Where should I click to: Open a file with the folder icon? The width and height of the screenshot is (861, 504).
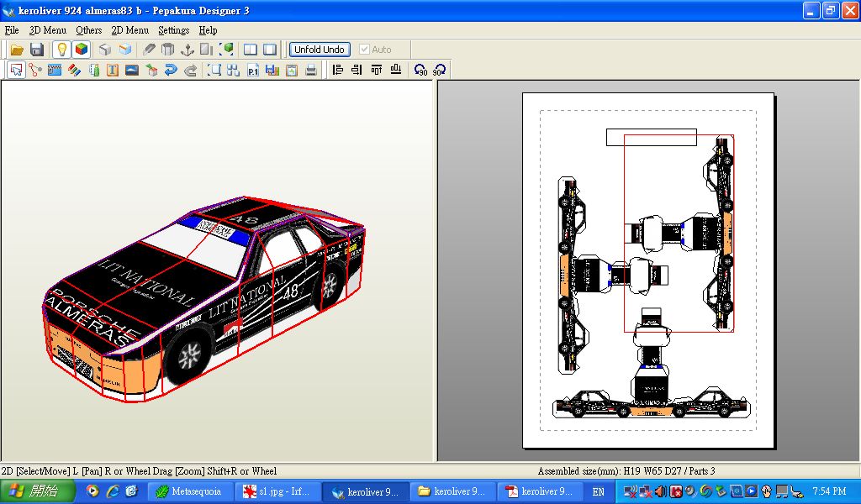pyautogui.click(x=17, y=50)
